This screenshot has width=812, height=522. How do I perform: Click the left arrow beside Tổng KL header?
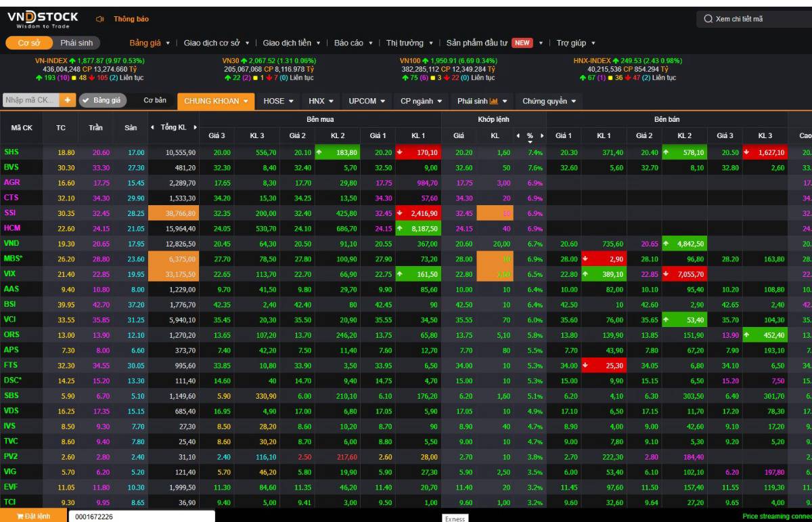153,127
